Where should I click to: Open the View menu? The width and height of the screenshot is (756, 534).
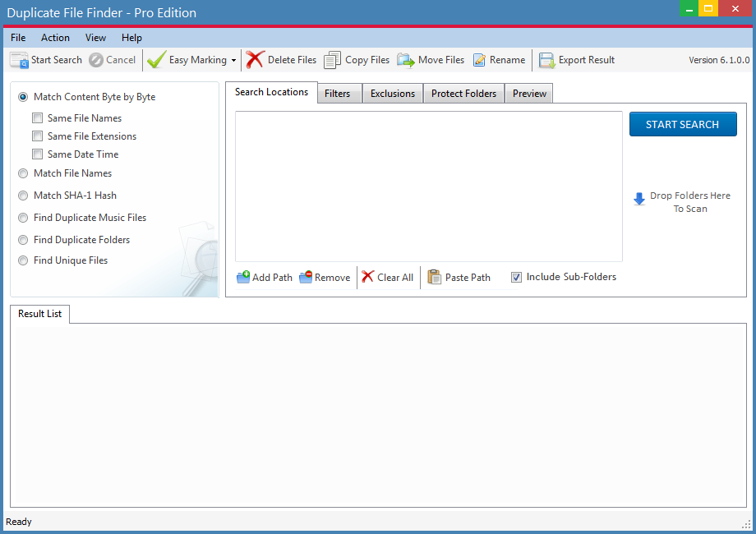tap(95, 38)
